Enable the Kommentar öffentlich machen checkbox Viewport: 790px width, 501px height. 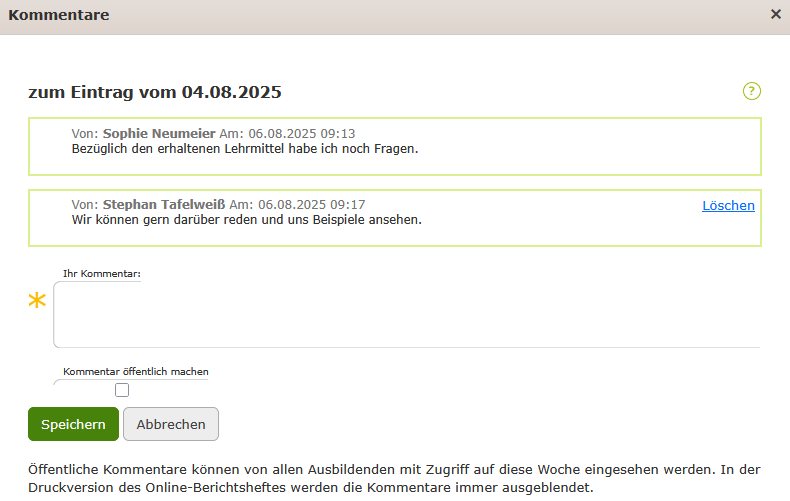[x=122, y=390]
